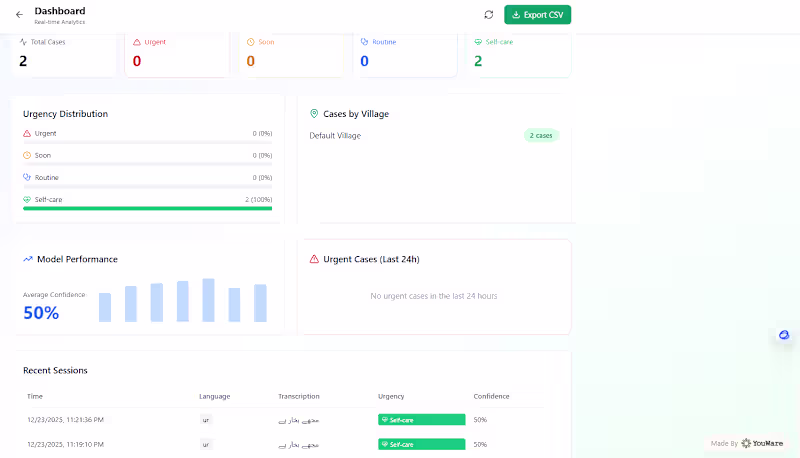800x458 pixels.
Task: Click the Soon count 0 in top card
Action: [251, 61]
